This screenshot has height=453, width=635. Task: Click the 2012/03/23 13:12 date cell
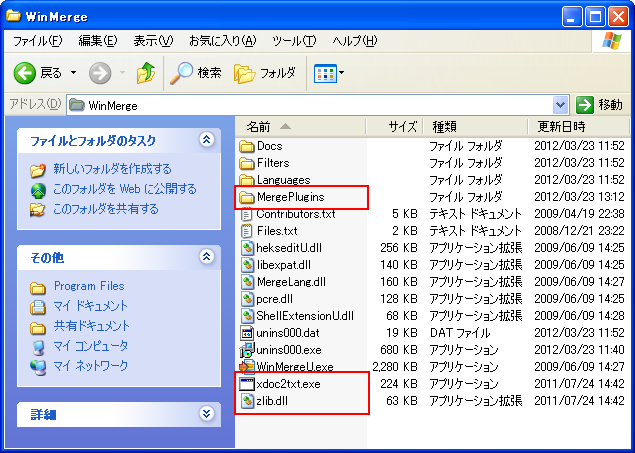[x=579, y=197]
